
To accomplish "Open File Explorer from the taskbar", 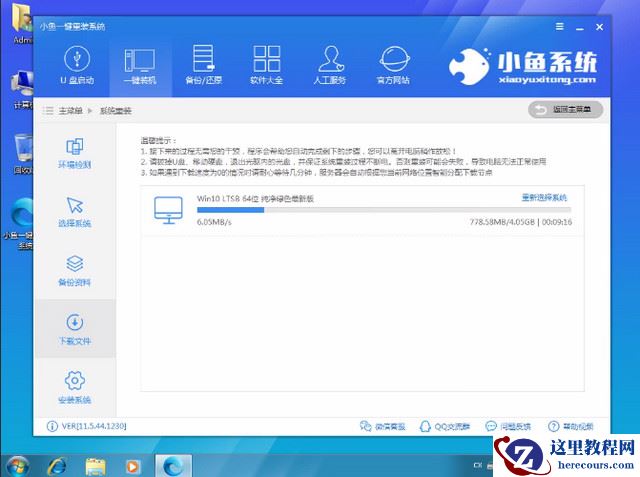I will click(x=96, y=467).
